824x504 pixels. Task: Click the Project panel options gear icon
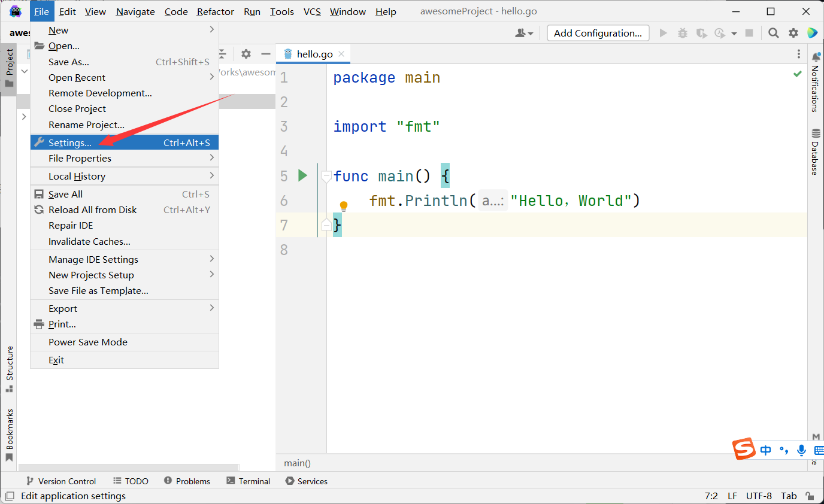[246, 54]
